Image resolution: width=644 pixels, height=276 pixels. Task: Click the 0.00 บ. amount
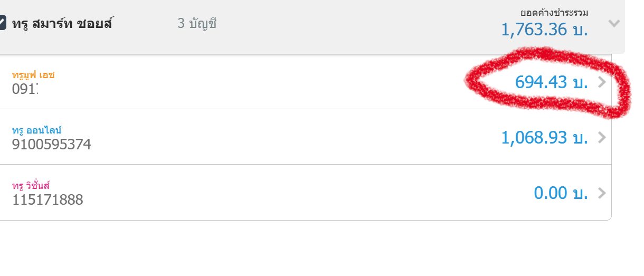561,193
